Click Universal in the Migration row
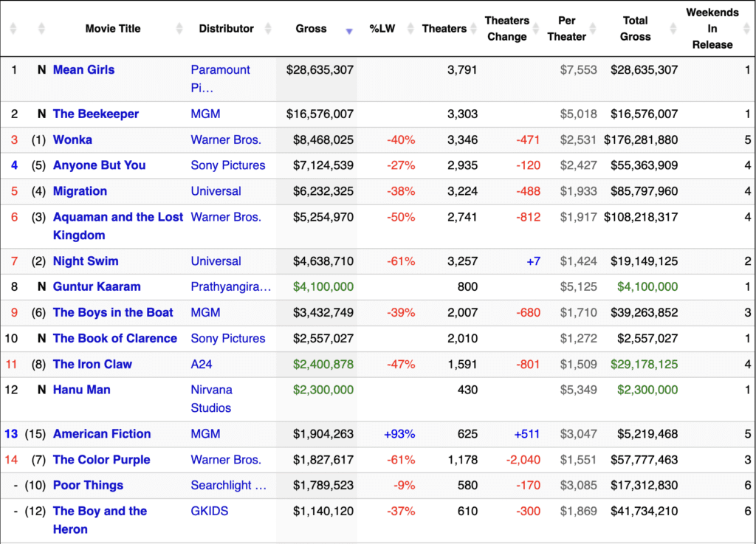Viewport: 756px width, 544px height. (x=216, y=191)
